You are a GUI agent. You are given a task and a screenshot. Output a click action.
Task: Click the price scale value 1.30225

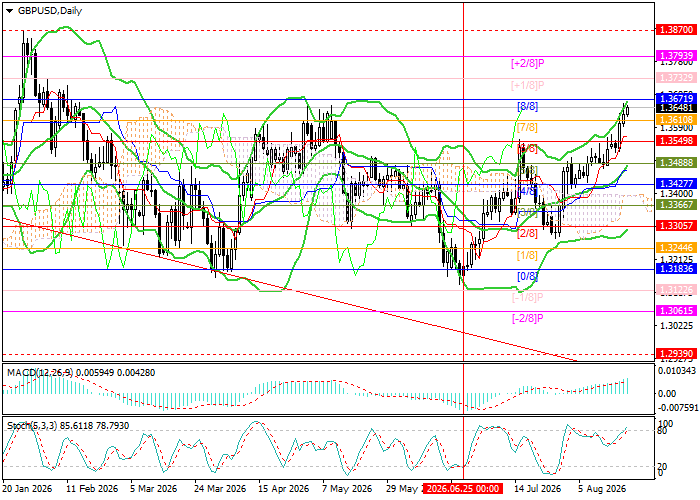coord(676,325)
